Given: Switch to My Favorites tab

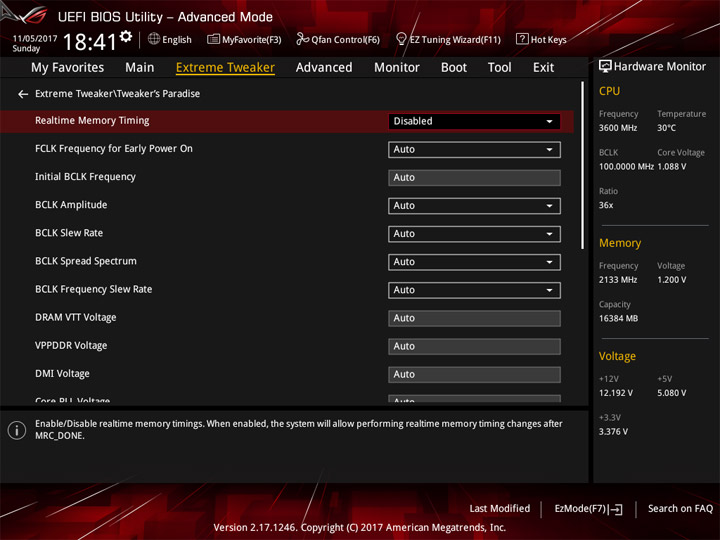Looking at the screenshot, I should (x=68, y=68).
